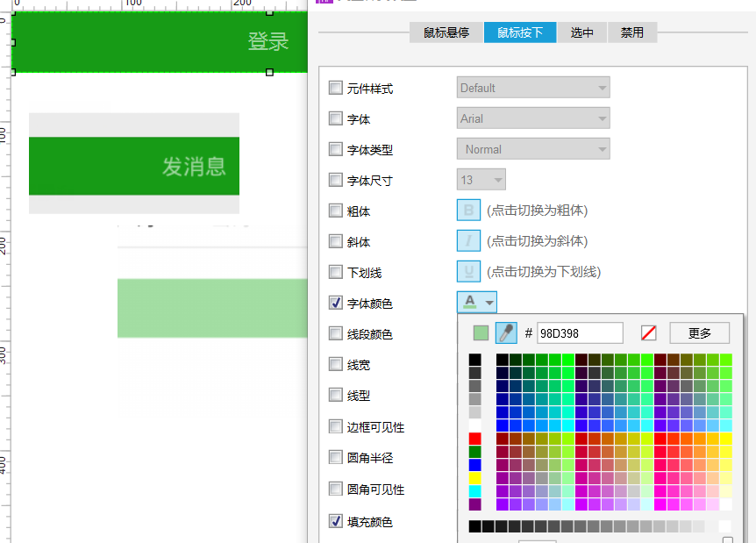The image size is (756, 543).
Task: Click the hex color input field 98D398
Action: point(580,332)
